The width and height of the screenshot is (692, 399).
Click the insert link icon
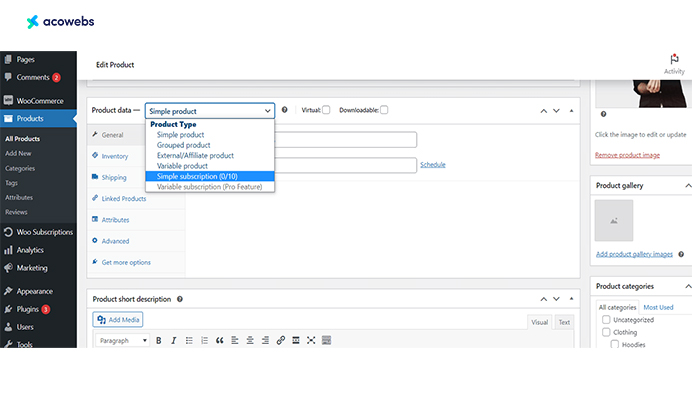tap(281, 340)
